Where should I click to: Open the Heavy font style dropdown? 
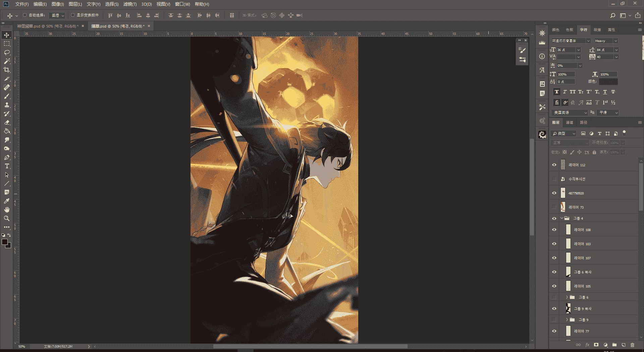[606, 41]
